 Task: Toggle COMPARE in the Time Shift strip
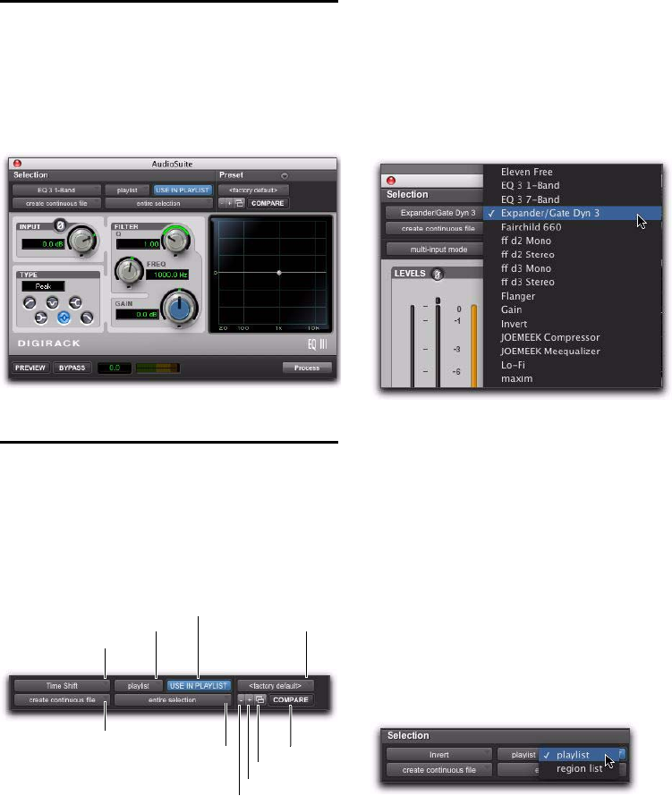tap(291, 699)
